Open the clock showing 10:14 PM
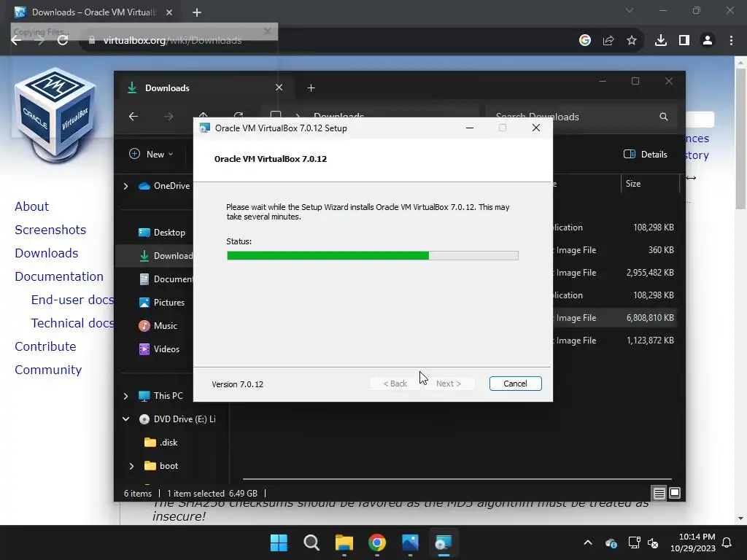Viewport: 747px width, 560px height. pyautogui.click(x=693, y=542)
